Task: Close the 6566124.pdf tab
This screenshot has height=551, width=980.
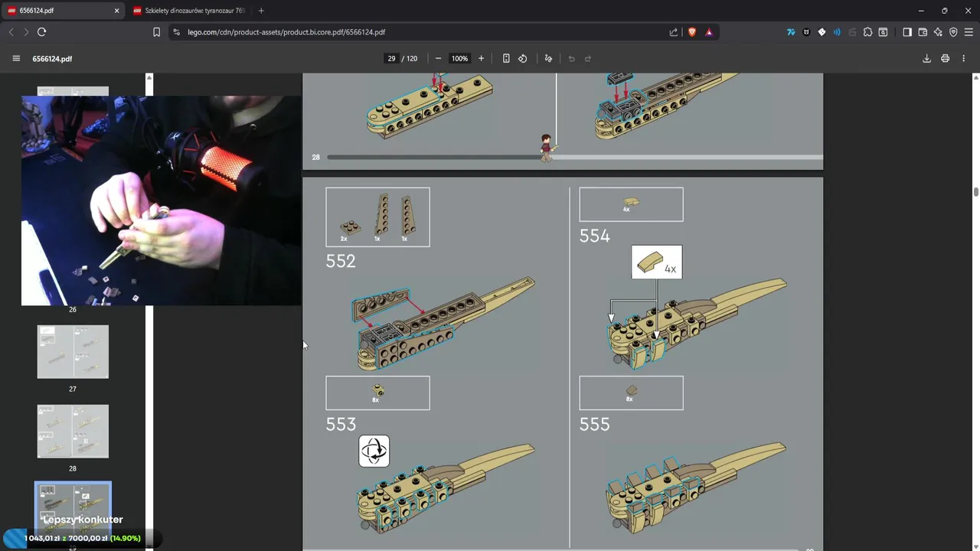Action: (x=116, y=11)
